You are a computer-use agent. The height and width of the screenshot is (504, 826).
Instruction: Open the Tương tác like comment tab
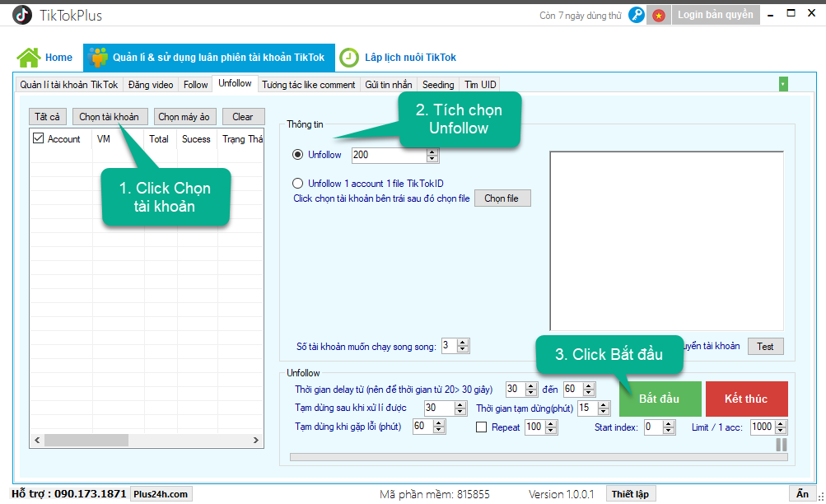309,85
